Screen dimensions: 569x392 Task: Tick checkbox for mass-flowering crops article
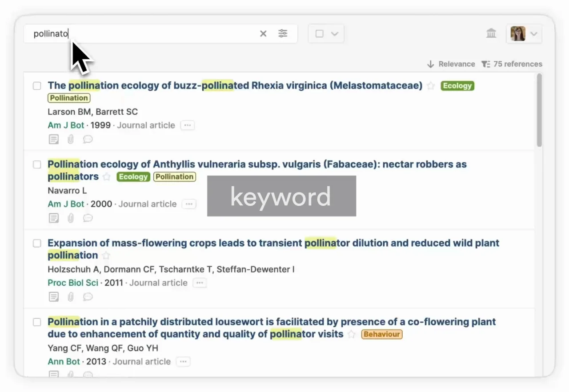tap(37, 243)
